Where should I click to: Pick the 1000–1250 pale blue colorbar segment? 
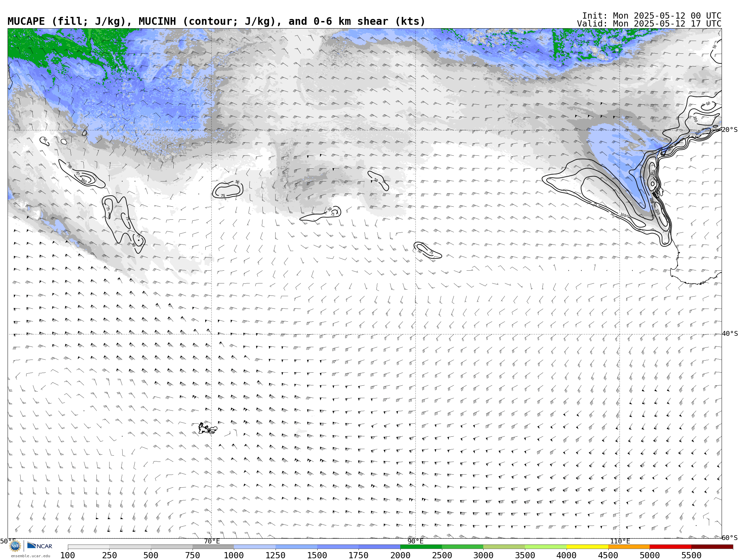(x=255, y=547)
